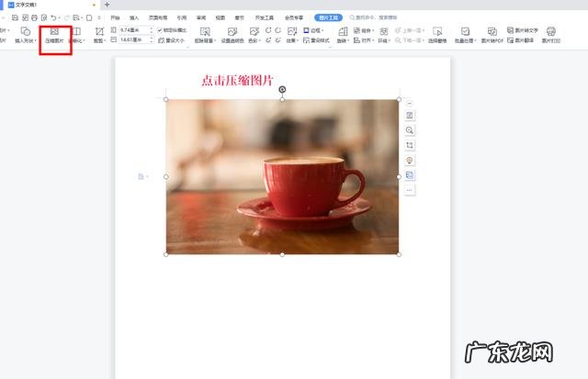This screenshot has width=588, height=379.
Task: Click the zoom magnifier icon beside the image
Action: (x=410, y=130)
